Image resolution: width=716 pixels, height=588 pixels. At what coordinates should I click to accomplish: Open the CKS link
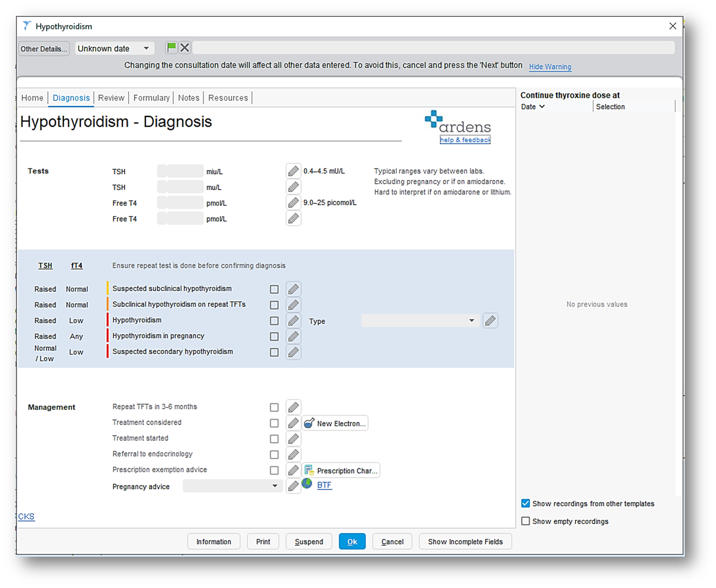pyautogui.click(x=26, y=516)
